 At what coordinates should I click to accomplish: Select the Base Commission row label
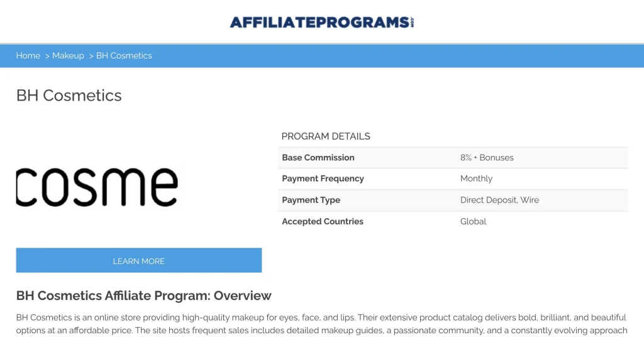pos(318,158)
